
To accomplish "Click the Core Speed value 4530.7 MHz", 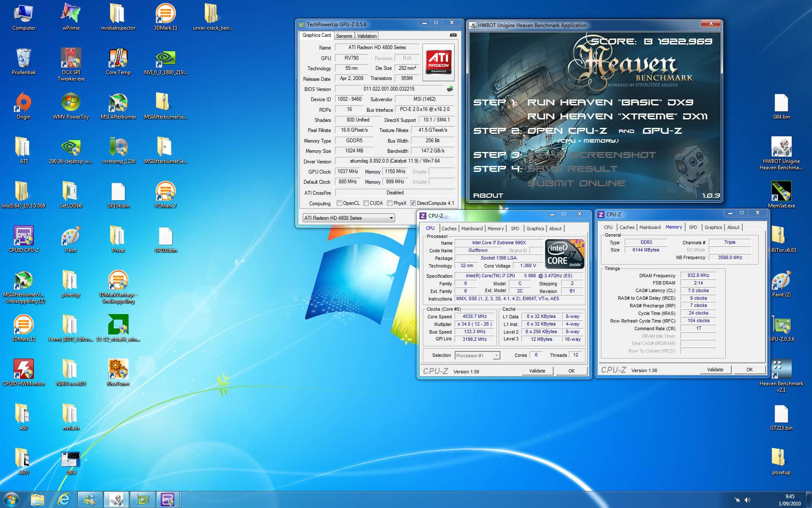I will [475, 316].
